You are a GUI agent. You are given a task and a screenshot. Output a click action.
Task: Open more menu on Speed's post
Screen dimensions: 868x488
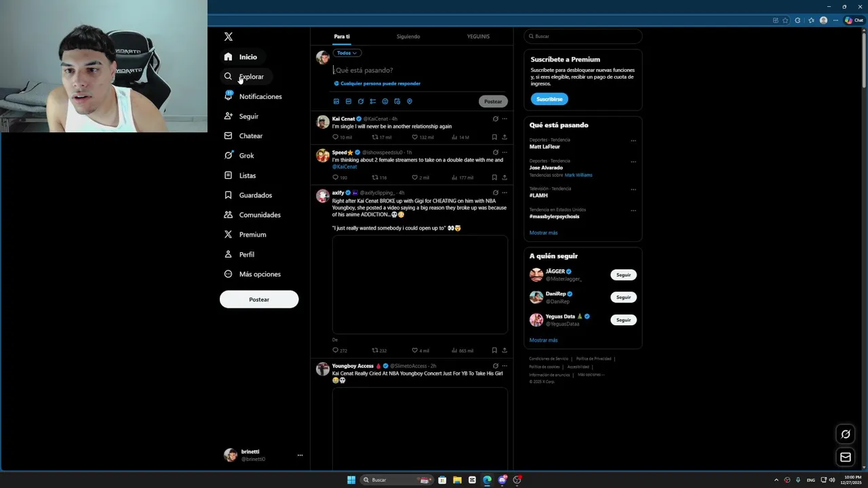(x=505, y=152)
